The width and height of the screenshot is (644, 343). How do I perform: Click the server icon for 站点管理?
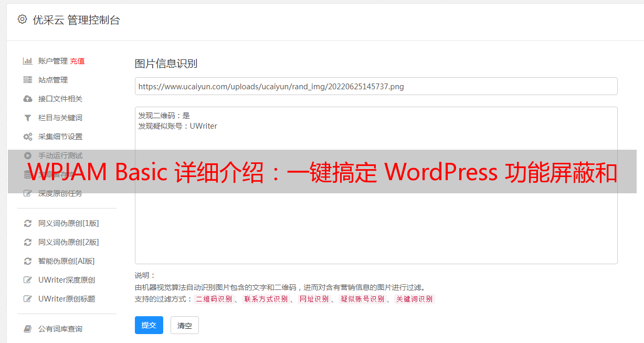[28, 80]
